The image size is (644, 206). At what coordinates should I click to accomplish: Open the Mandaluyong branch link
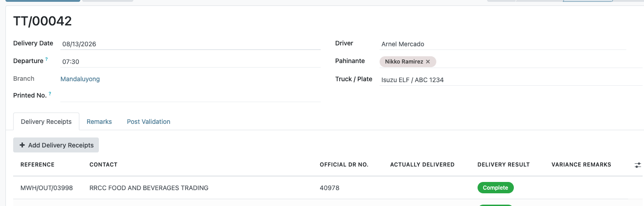tap(80, 79)
